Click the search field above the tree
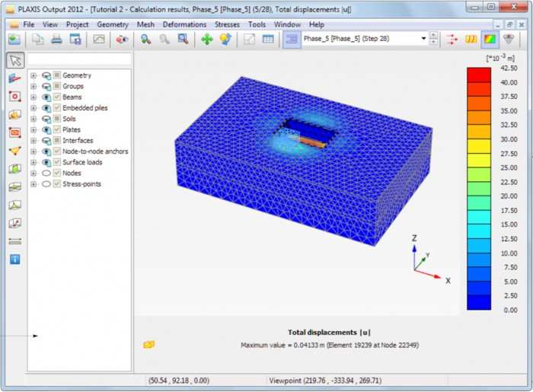 click(x=79, y=59)
